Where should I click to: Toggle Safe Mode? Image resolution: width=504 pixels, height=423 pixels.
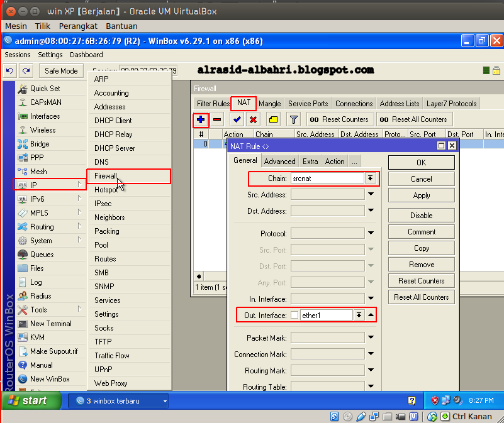[x=61, y=70]
